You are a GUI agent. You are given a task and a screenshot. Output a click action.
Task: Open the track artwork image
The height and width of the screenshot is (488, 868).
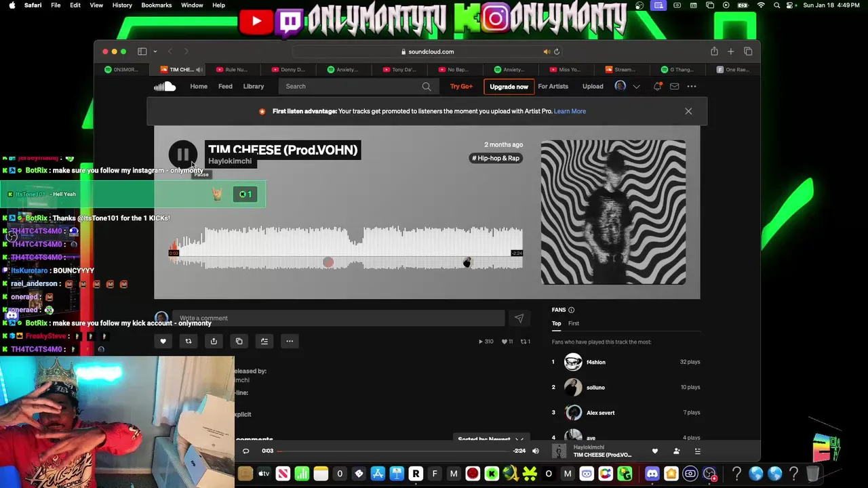[613, 212]
